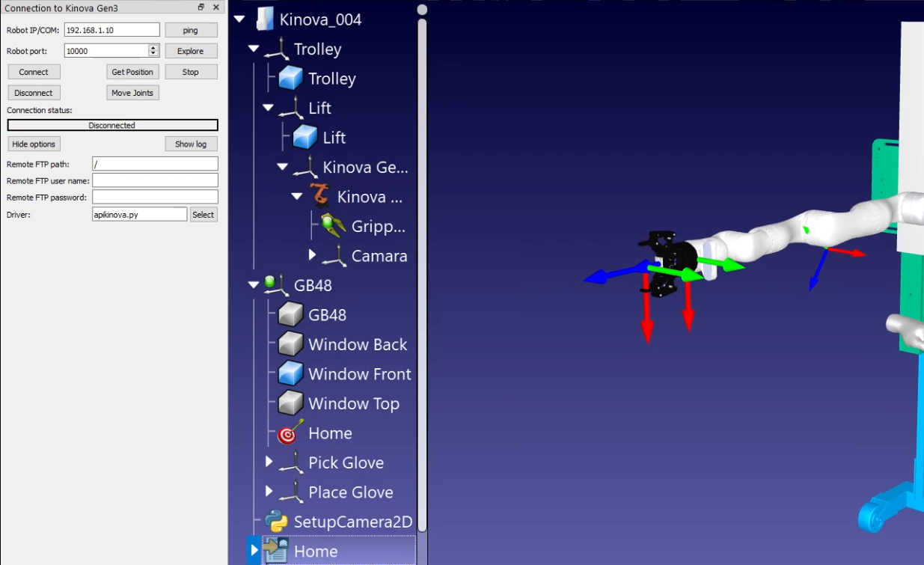Click the Driver apikinova.py field
924x565 pixels.
[x=139, y=214]
